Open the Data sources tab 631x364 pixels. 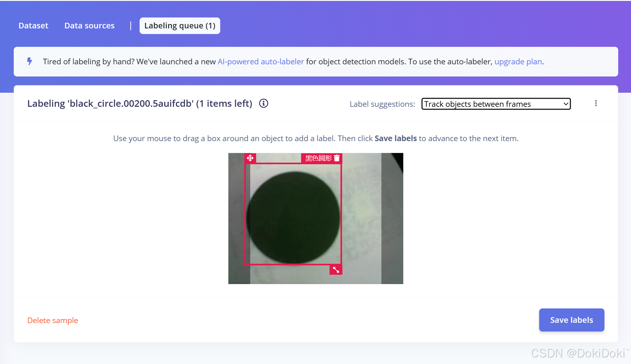pyautogui.click(x=89, y=26)
